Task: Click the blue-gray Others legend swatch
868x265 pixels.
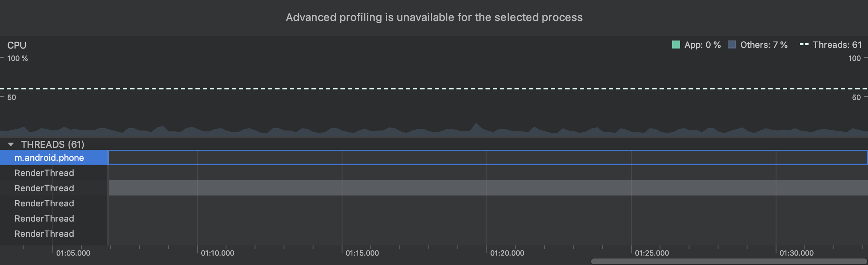Action: [732, 45]
